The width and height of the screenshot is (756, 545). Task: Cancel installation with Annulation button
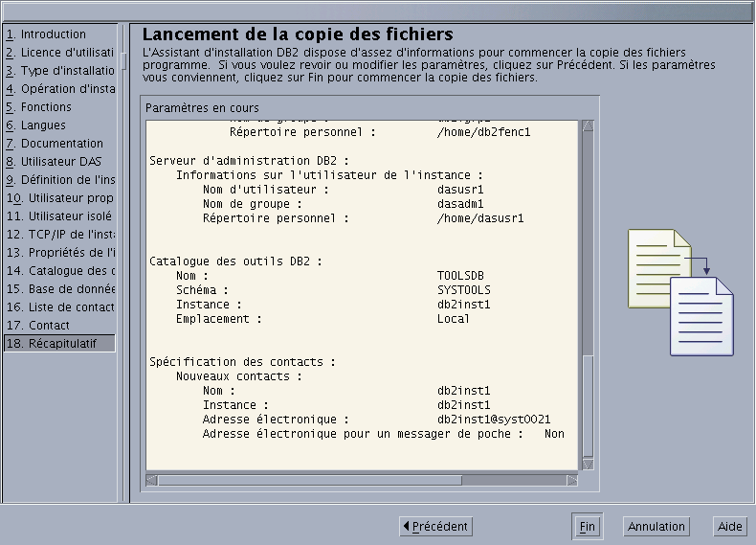pos(656,526)
